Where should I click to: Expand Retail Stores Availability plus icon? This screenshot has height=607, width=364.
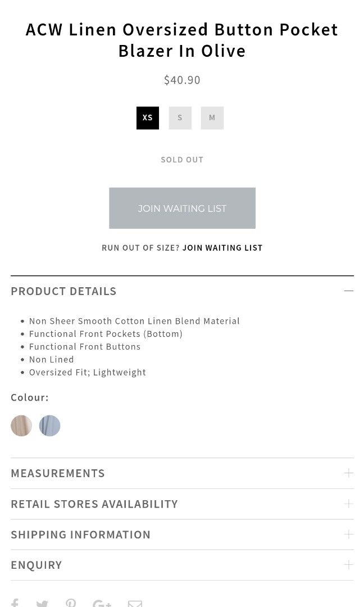pos(349,504)
